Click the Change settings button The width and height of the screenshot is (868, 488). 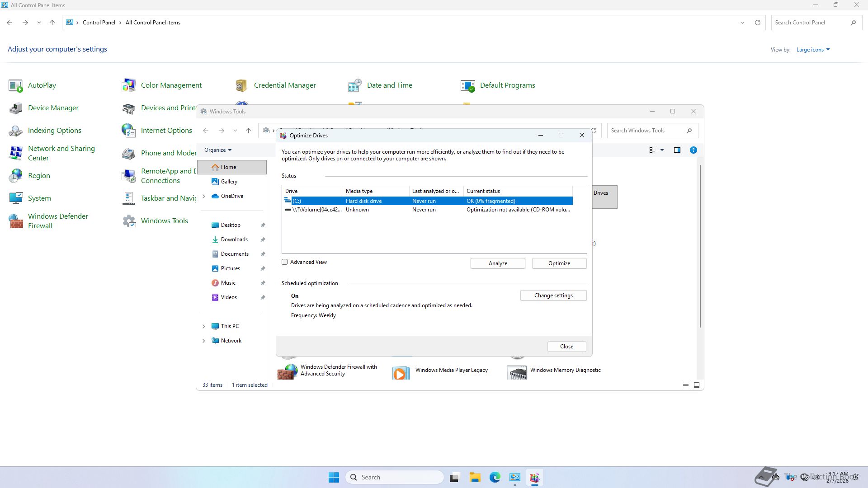(x=553, y=296)
